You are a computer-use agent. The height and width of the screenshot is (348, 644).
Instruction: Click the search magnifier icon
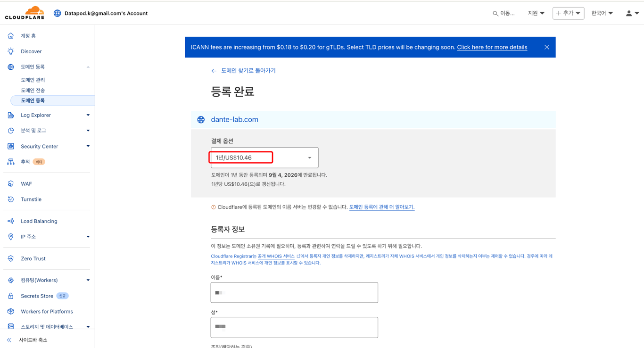495,14
